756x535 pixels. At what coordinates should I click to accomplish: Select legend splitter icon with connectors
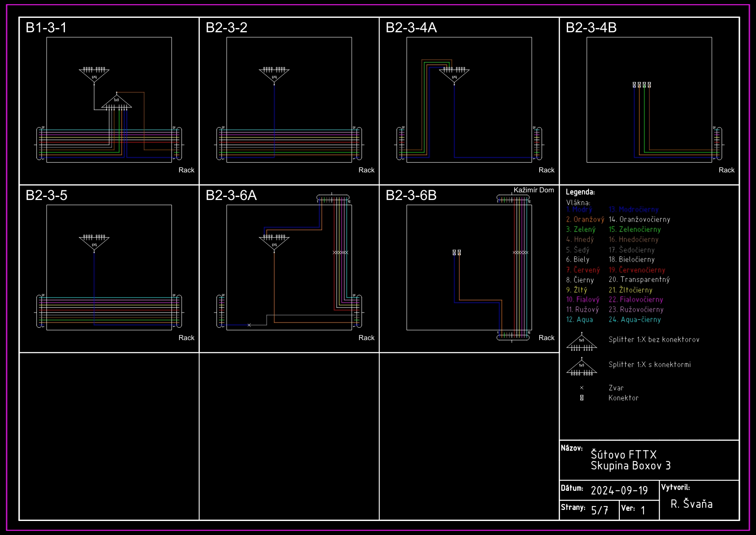point(582,368)
